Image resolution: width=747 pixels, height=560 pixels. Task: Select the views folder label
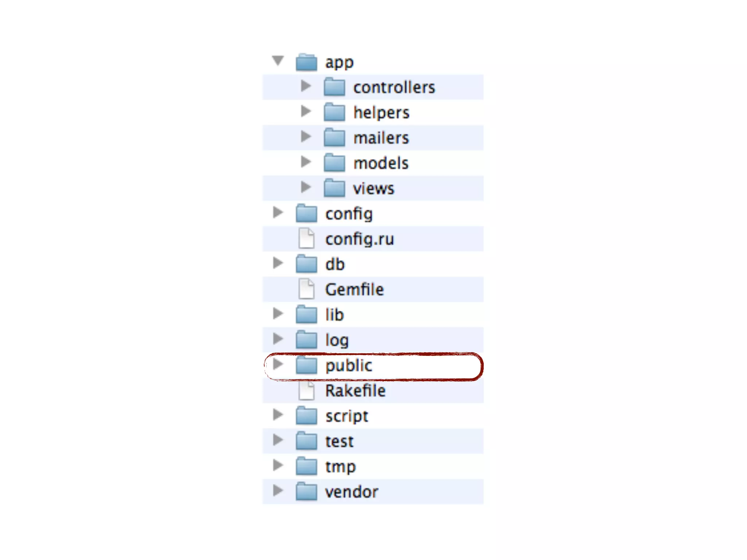click(373, 188)
